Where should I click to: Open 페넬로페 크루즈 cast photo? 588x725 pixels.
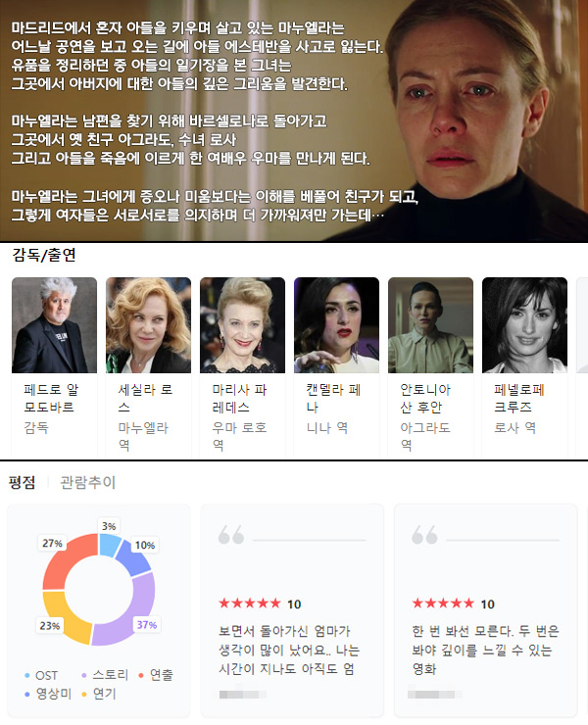(524, 325)
